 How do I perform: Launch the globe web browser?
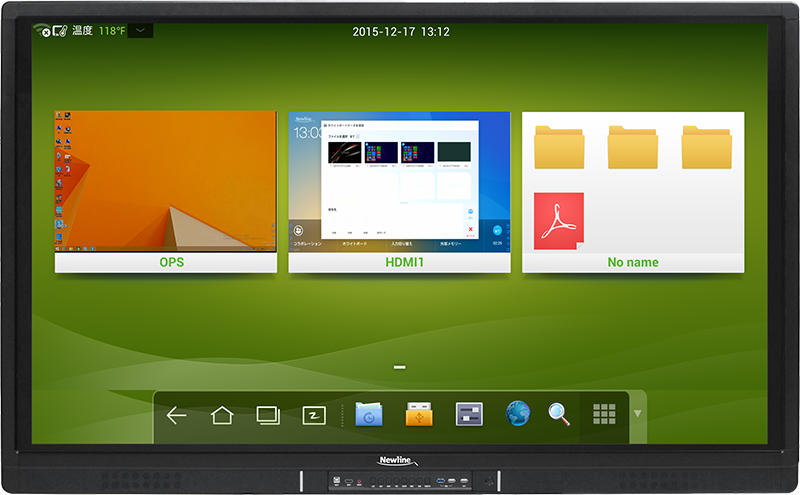(x=517, y=415)
